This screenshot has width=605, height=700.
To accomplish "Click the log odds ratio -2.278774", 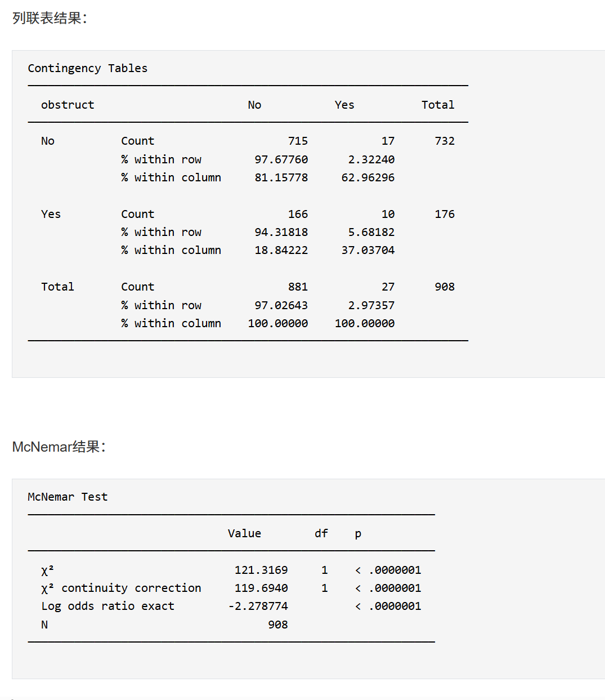I will coord(258,606).
